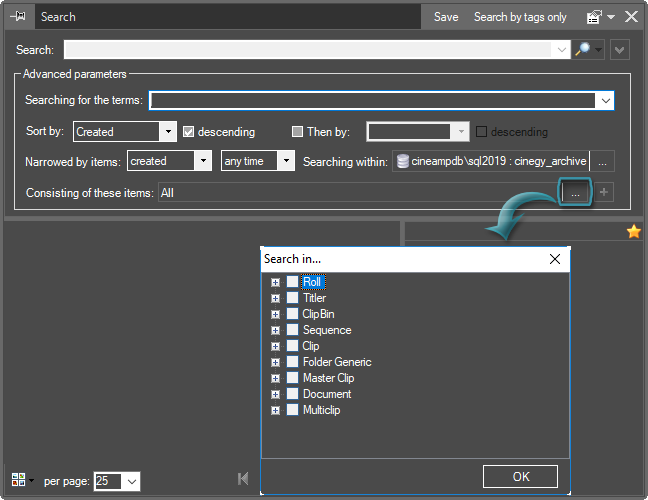
Task: Expand the ClipBin tree node
Action: coord(275,314)
